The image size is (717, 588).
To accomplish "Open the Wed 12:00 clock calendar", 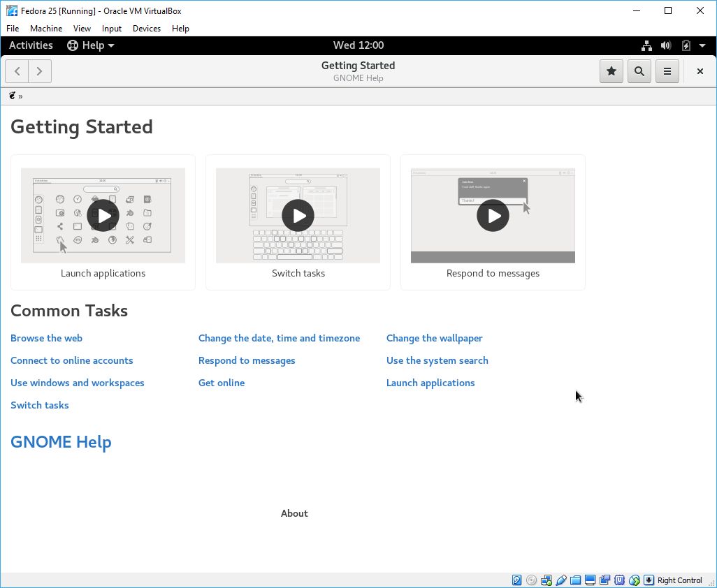I will (x=358, y=45).
